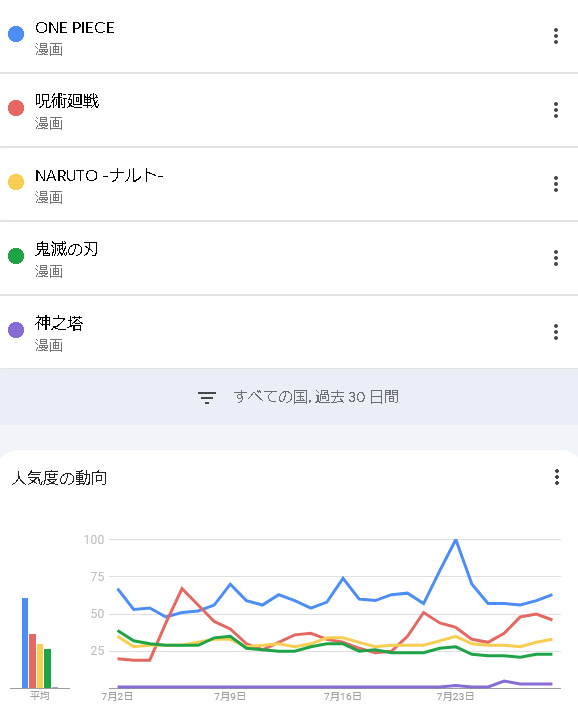Click the purple 神之塔 color dot

coord(16,330)
